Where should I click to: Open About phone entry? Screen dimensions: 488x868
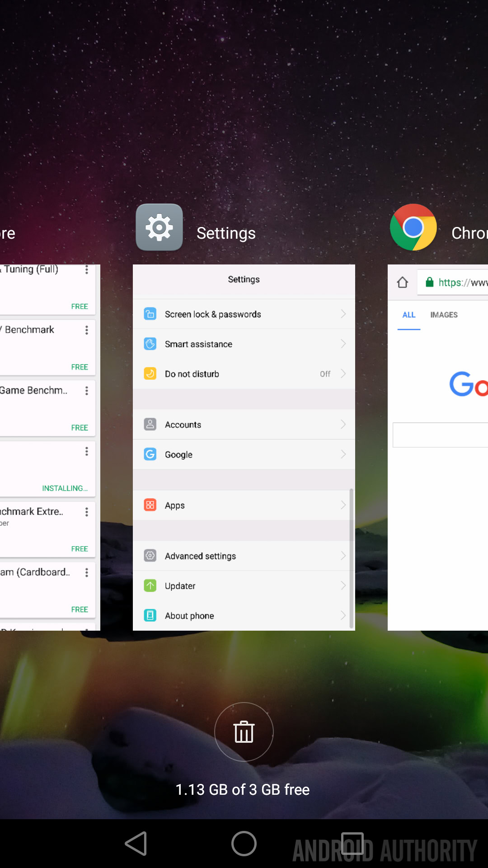point(244,615)
